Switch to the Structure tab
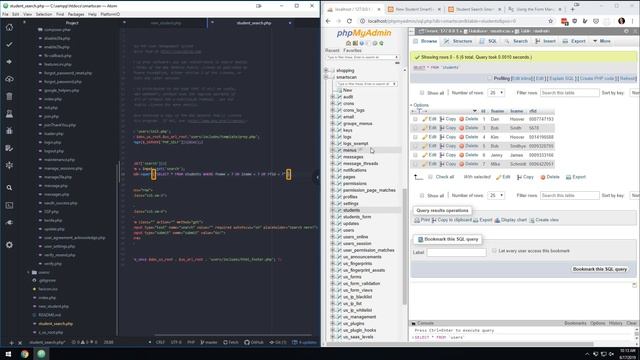This screenshot has height=360, width=640. tap(458, 41)
